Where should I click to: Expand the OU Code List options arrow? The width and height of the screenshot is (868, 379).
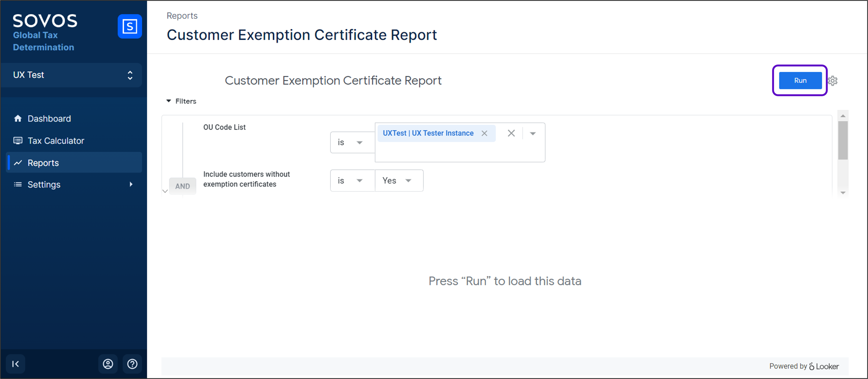click(x=533, y=134)
